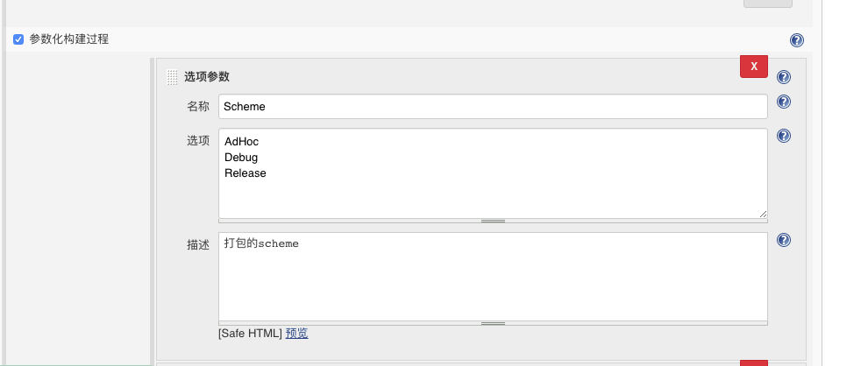The width and height of the screenshot is (868, 366).
Task: Click corner resize grip of 选项 textarea
Action: coord(764,215)
